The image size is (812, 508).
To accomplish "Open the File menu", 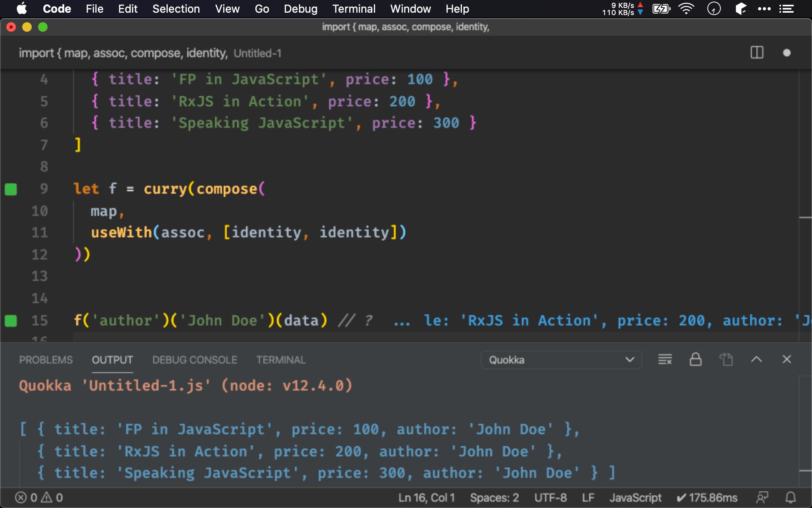I will coord(94,9).
